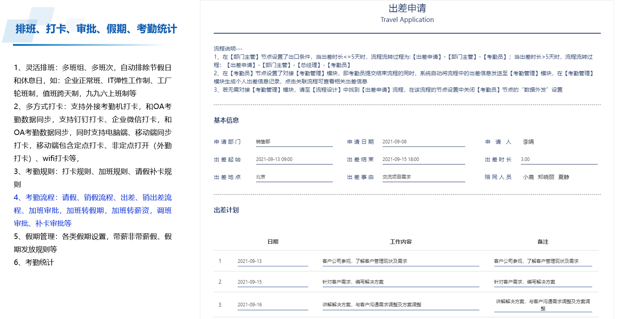Click the 出差结束 field with 2021-09-15 18:00
Screen dimensions: 644x319
(424, 159)
